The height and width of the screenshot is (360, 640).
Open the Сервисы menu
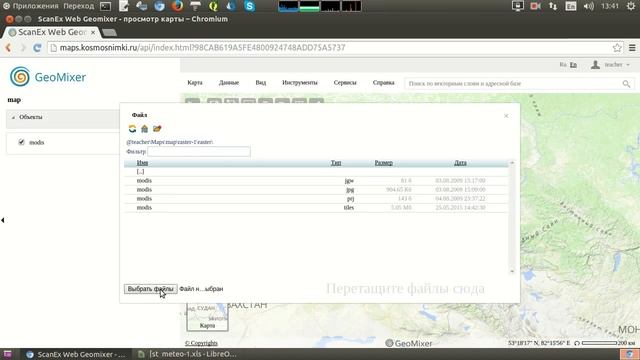tap(345, 82)
